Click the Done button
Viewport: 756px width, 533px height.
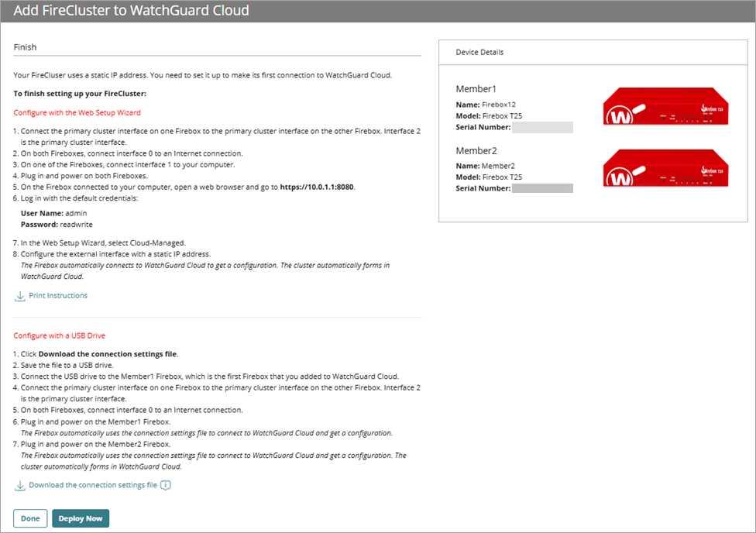coord(30,518)
